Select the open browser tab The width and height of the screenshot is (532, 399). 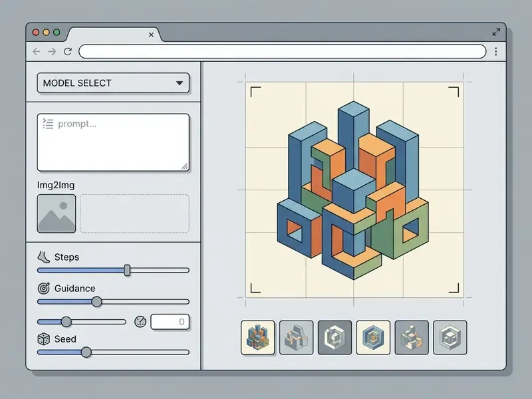coord(114,35)
